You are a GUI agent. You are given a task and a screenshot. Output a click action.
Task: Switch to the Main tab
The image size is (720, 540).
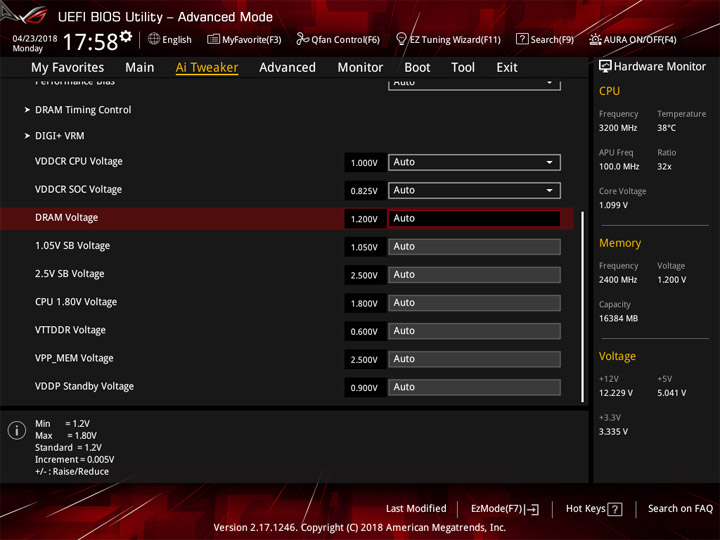(140, 68)
